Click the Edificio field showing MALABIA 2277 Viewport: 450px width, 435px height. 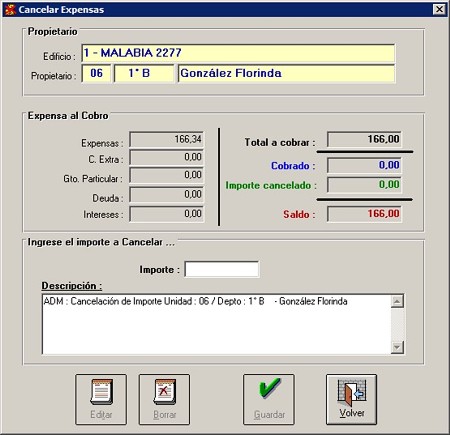click(238, 53)
